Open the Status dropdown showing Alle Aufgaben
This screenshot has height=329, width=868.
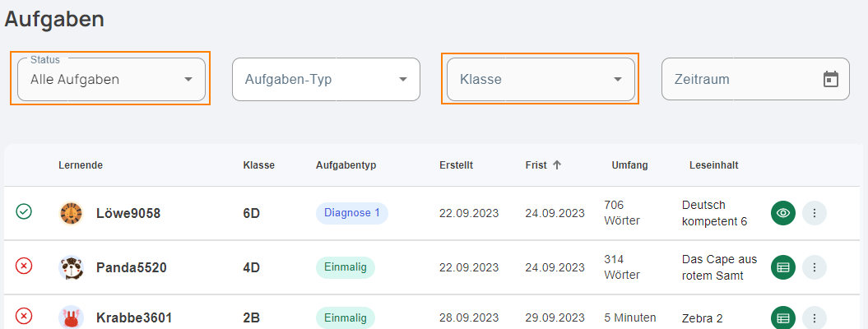pos(111,79)
